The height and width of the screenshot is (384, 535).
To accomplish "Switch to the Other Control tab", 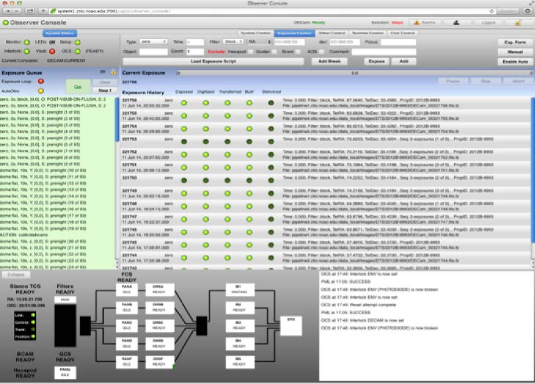I will (x=332, y=33).
